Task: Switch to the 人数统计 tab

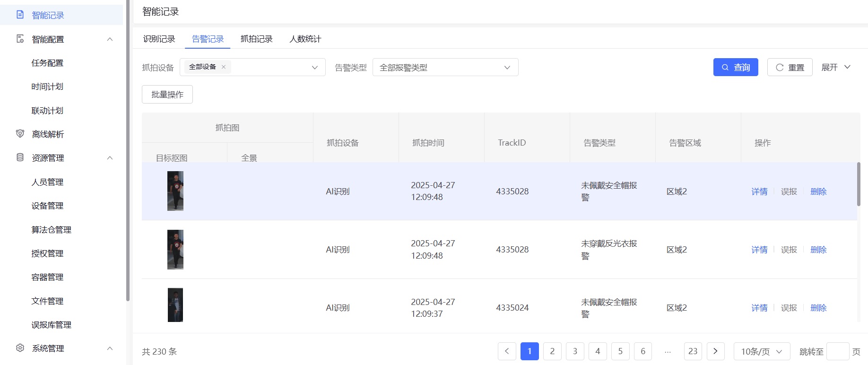Action: pyautogui.click(x=305, y=39)
